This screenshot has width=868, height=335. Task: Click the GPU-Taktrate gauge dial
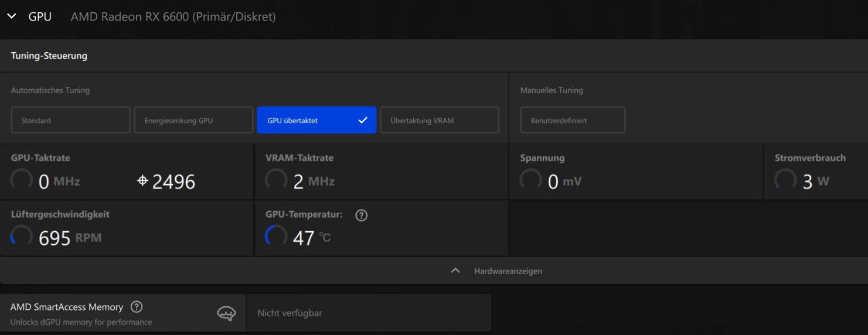click(22, 180)
